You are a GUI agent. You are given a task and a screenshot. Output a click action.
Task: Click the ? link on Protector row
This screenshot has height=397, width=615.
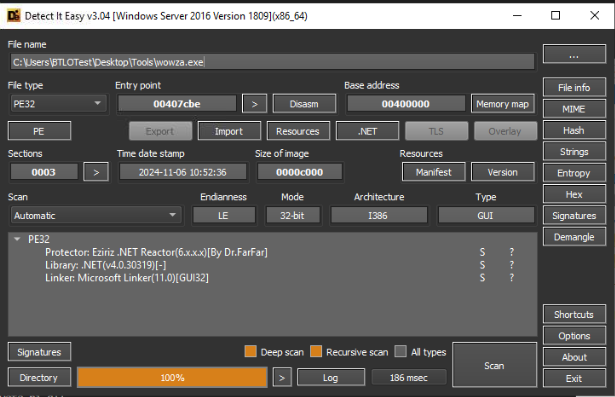511,252
